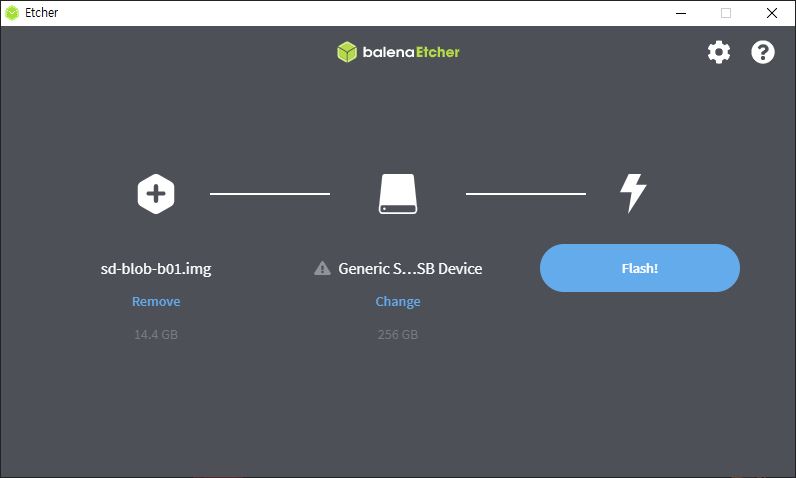Click the balenaEtcher logo
The image size is (796, 478).
point(398,52)
